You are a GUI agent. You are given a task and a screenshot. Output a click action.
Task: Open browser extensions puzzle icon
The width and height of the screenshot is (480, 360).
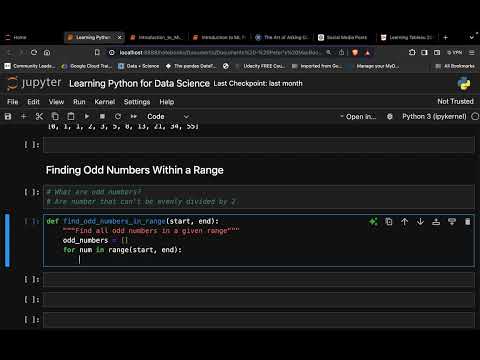(x=412, y=52)
